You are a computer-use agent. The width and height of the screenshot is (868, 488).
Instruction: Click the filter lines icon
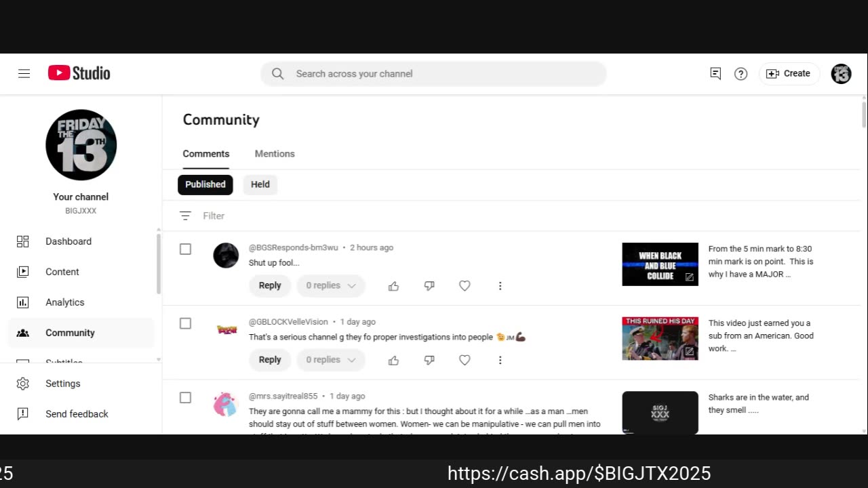[x=185, y=216]
